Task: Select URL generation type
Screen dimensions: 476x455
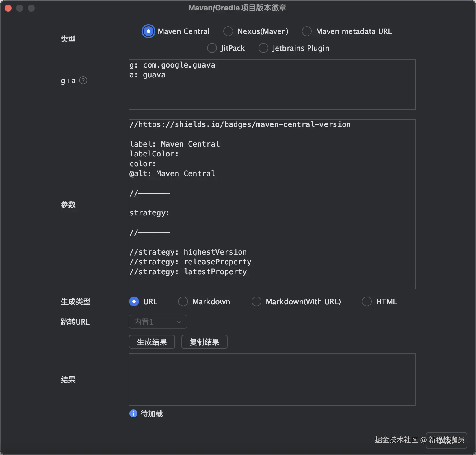Action: pyautogui.click(x=133, y=301)
